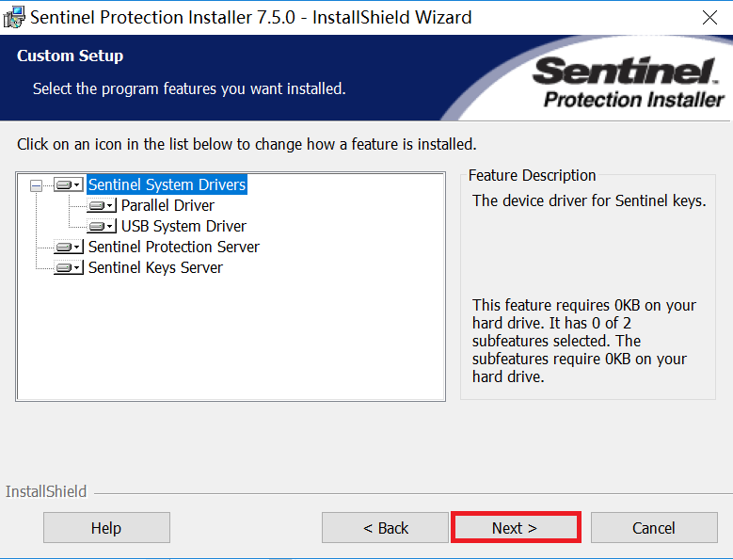
Task: Select the Sentinel Keys Server row
Action: (x=155, y=267)
